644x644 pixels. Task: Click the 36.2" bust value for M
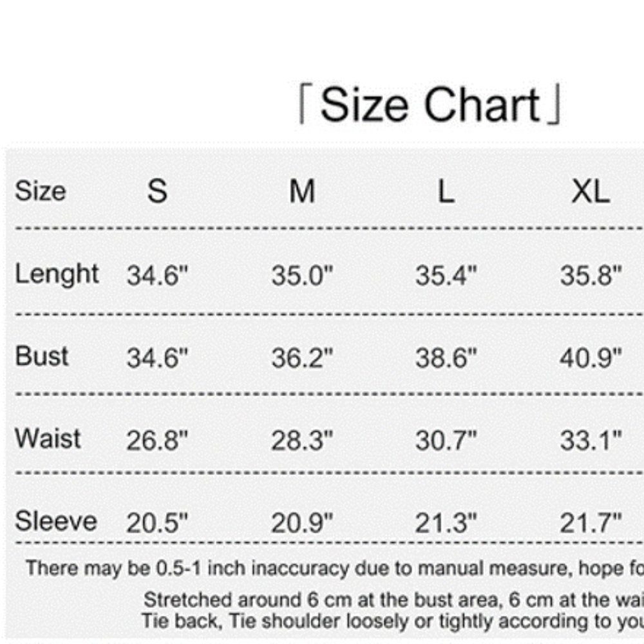point(302,357)
